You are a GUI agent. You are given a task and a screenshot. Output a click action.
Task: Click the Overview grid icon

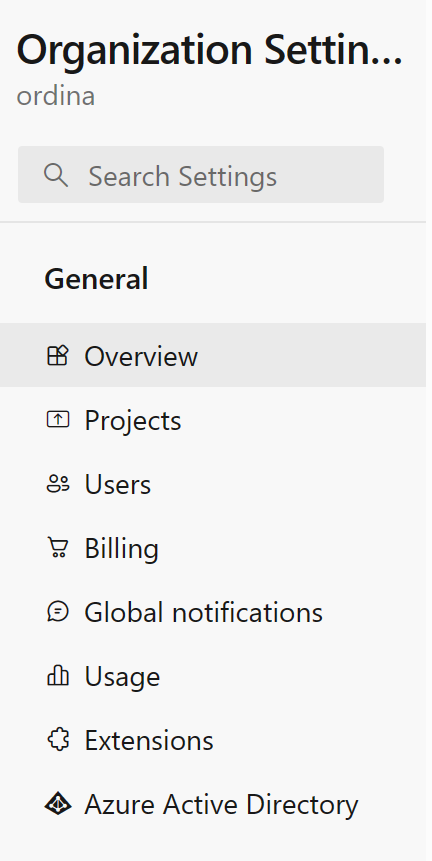[58, 355]
